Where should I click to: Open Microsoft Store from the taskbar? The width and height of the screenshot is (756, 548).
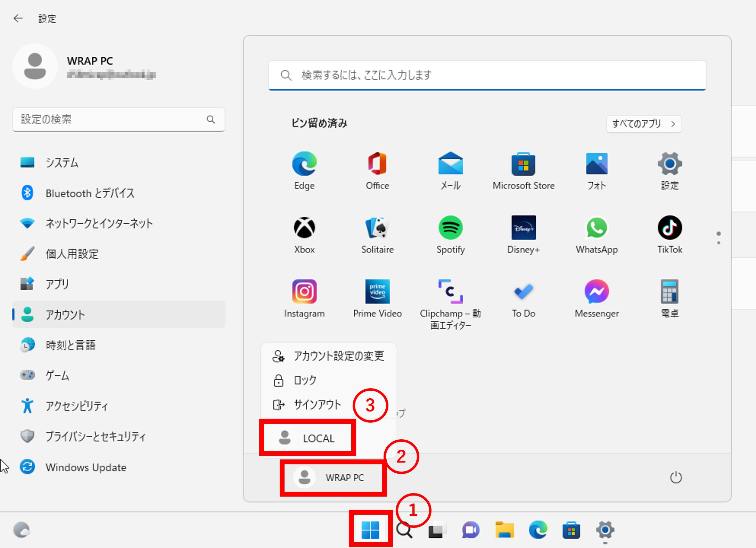point(571,530)
